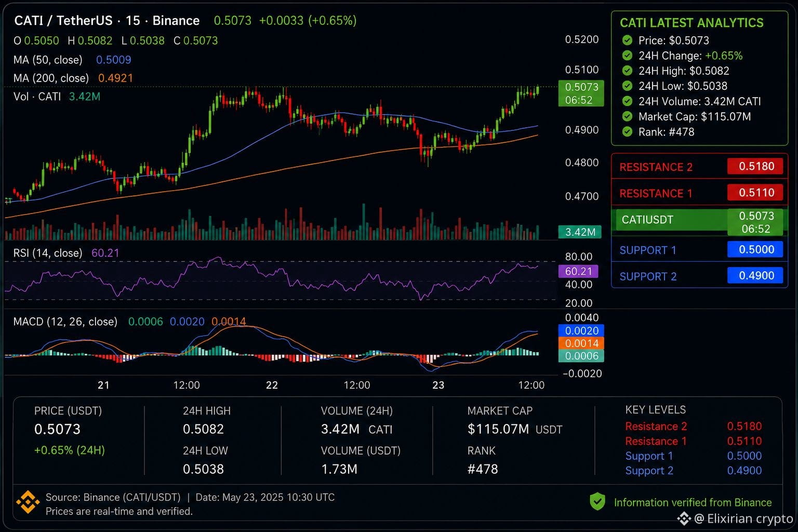Click the 24H HIGH heading in the summary panel

207,411
